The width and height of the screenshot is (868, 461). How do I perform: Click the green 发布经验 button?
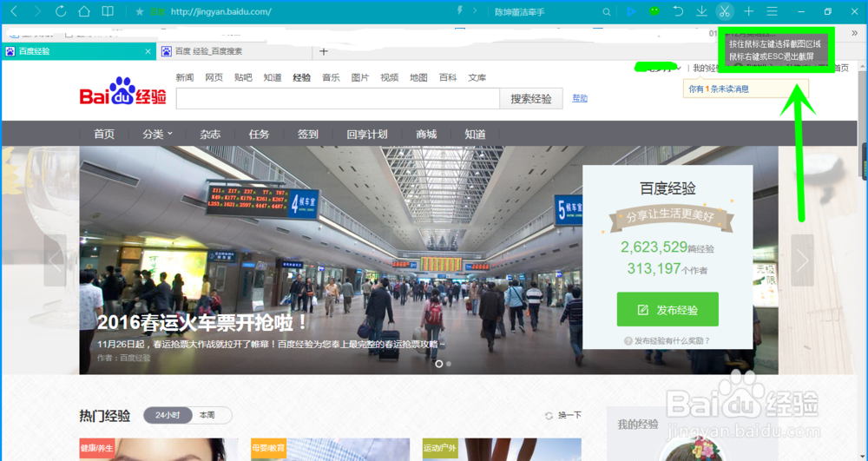pos(667,309)
